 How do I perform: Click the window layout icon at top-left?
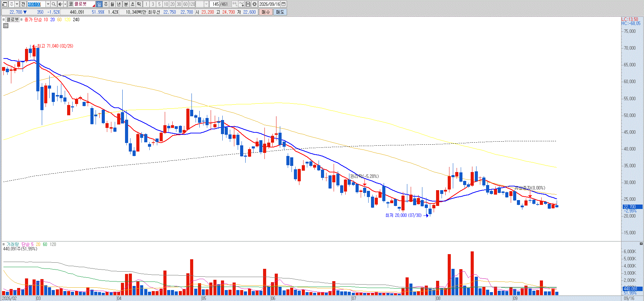coord(4,4)
